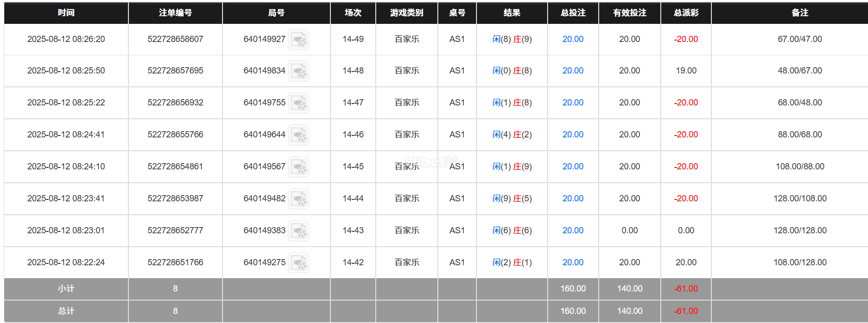Click the 总派彩 column header
This screenshot has width=868, height=323.
pos(686,13)
